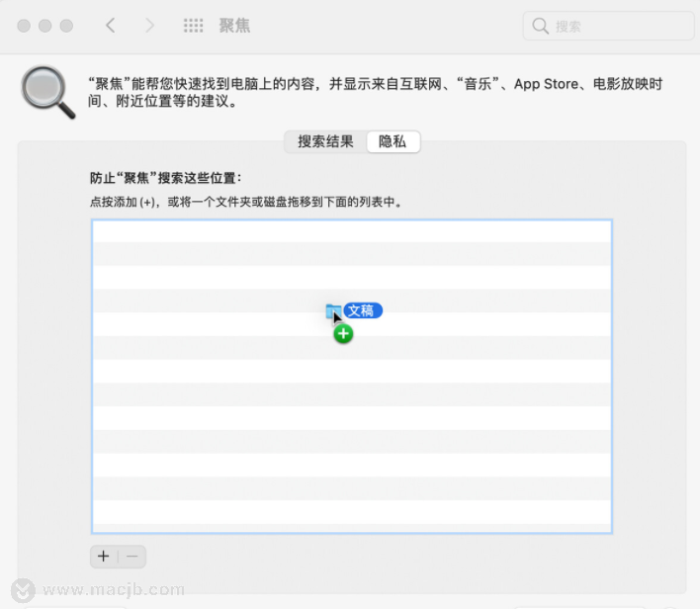Click the large Spotlight magnifying glass icon
The image size is (700, 609).
47,92
